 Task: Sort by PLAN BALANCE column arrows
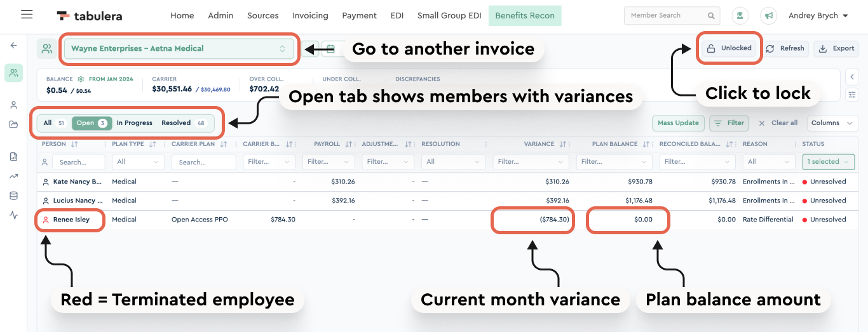(646, 144)
